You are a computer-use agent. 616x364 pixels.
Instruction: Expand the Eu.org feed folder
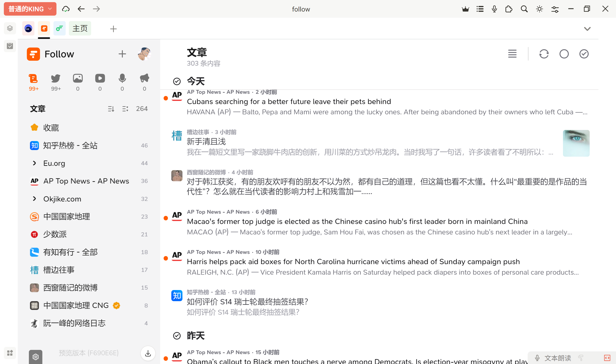[x=34, y=163]
